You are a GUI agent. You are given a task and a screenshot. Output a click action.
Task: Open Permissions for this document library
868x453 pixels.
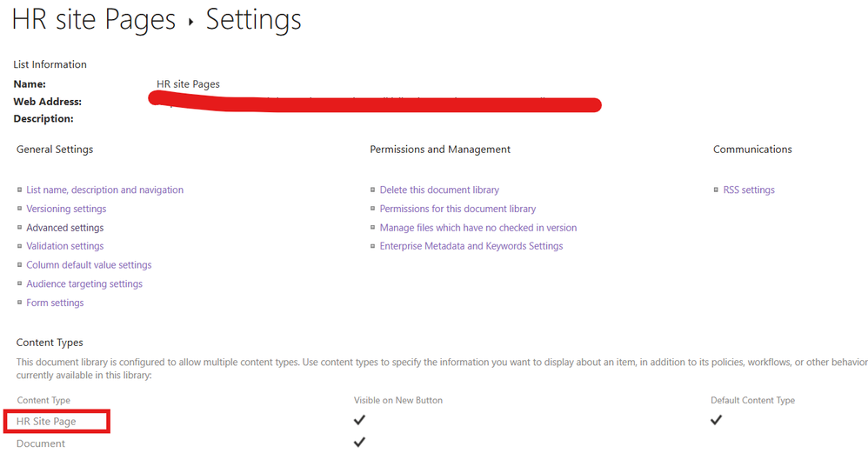(457, 209)
